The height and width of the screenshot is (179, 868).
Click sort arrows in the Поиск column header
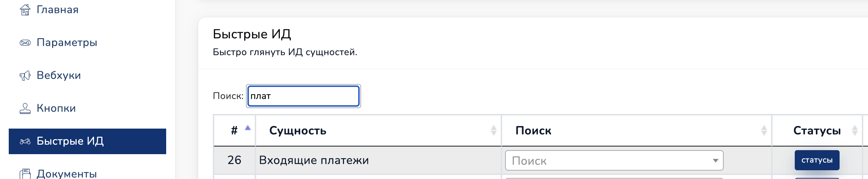pyautogui.click(x=764, y=130)
